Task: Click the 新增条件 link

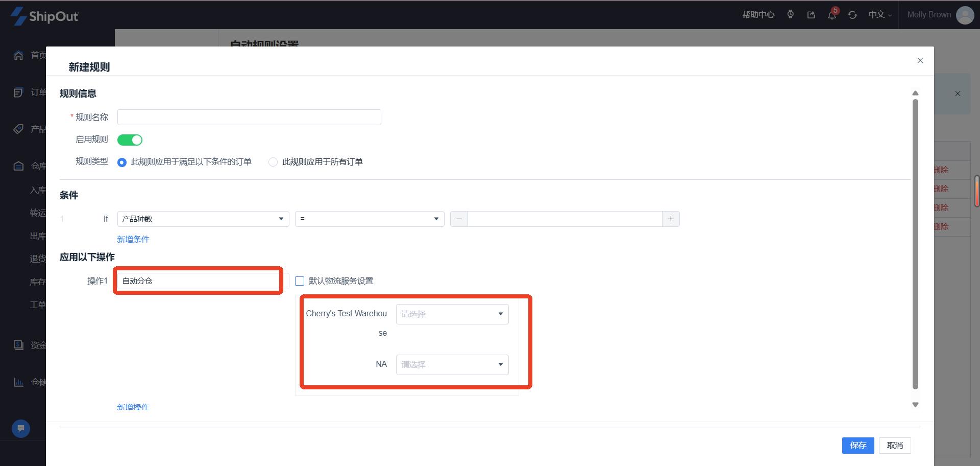Action: click(133, 239)
